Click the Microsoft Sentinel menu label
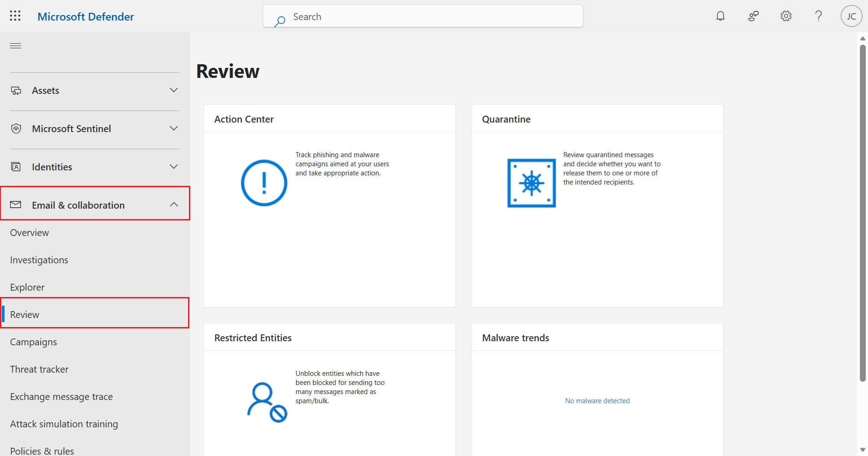Viewport: 868px width, 456px height. point(71,129)
